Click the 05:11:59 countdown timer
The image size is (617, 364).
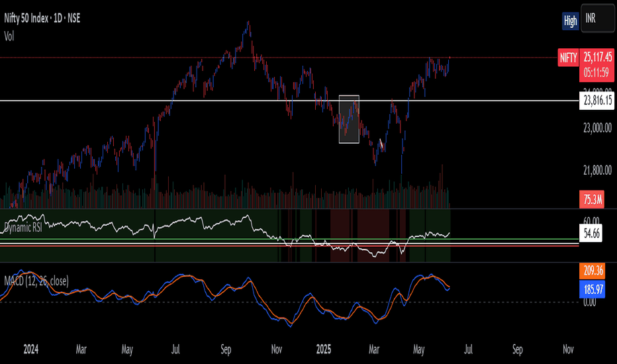[x=596, y=73]
